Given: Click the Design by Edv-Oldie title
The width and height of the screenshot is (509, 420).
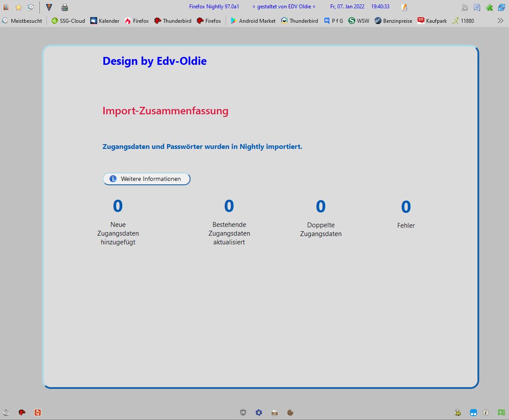Looking at the screenshot, I should pyautogui.click(x=155, y=61).
